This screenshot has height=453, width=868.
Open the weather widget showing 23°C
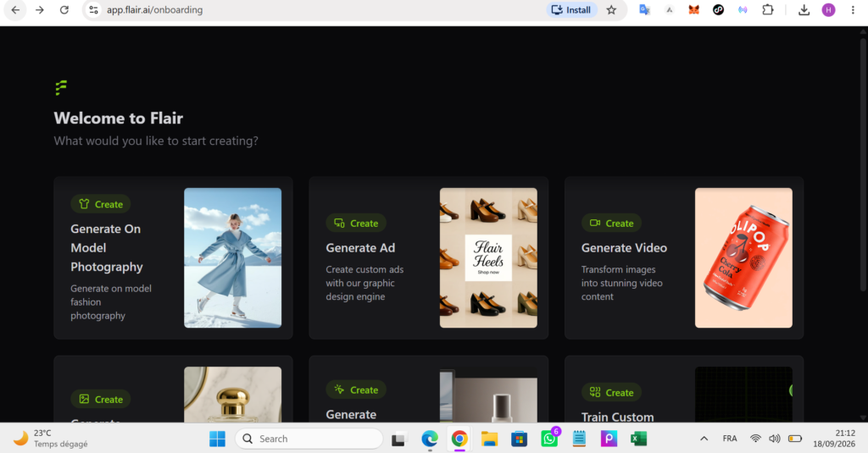(x=50, y=439)
